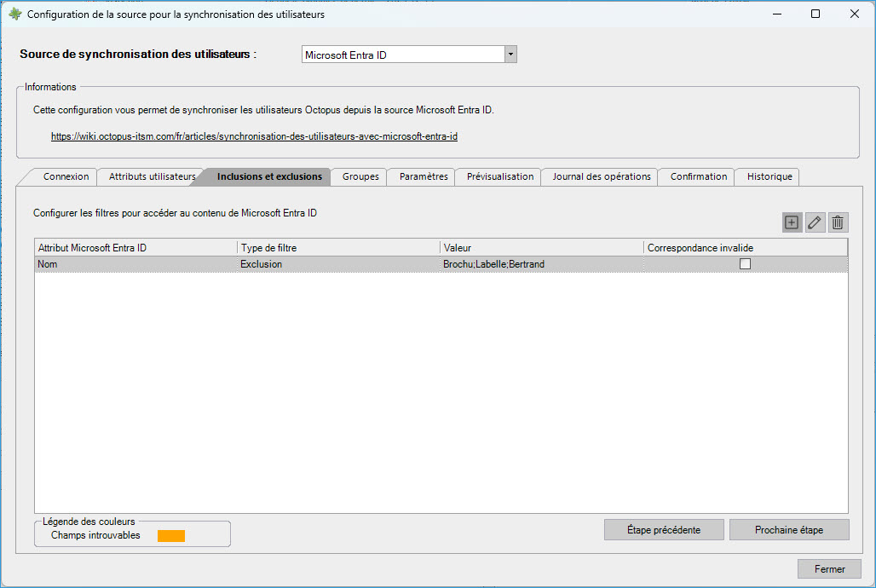Open the Attributs utilisateurs tab
The width and height of the screenshot is (876, 588).
pos(152,176)
